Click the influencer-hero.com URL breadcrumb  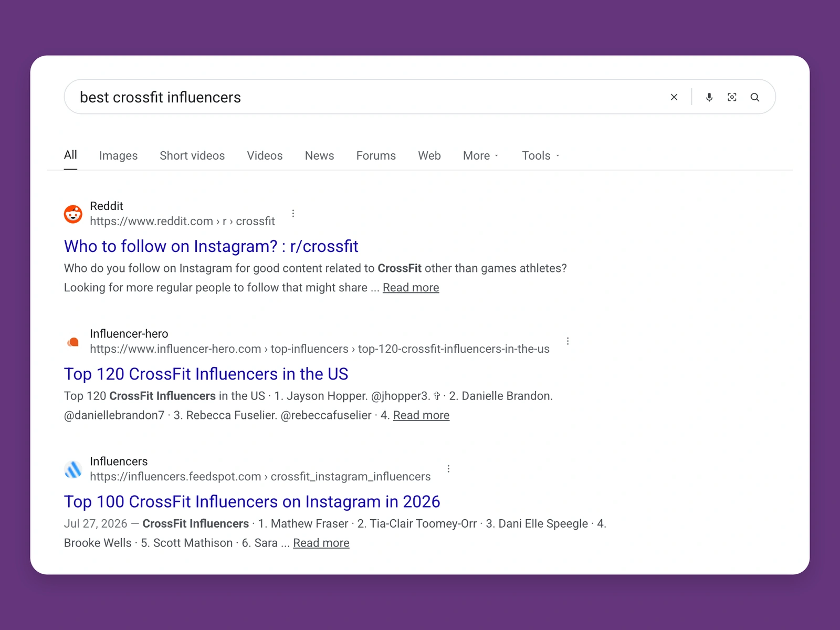coord(320,349)
